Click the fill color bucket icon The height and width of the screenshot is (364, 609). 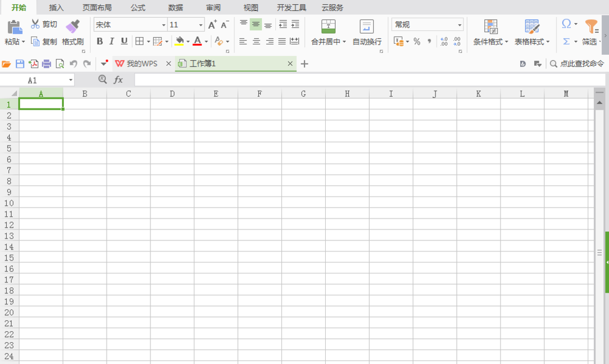(180, 41)
